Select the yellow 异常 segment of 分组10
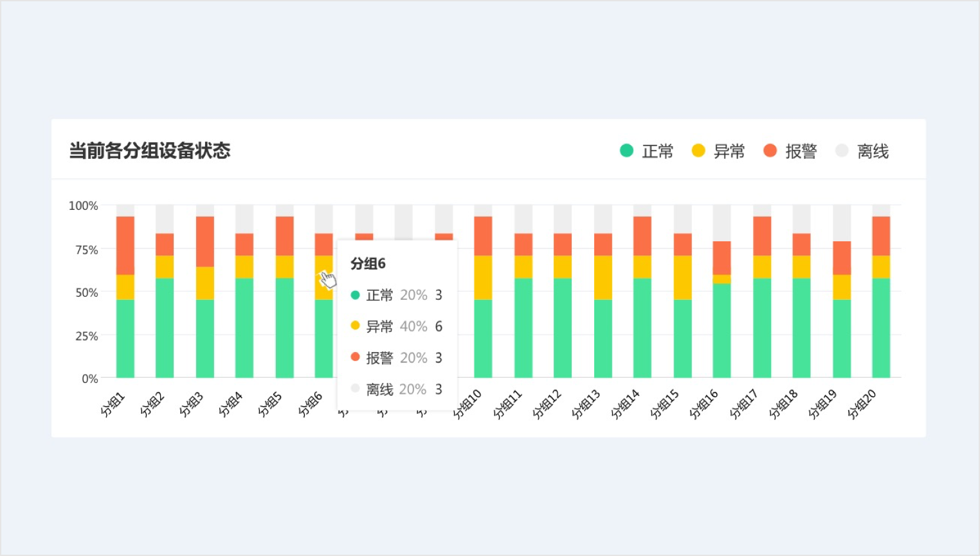The height and width of the screenshot is (556, 980). [483, 277]
